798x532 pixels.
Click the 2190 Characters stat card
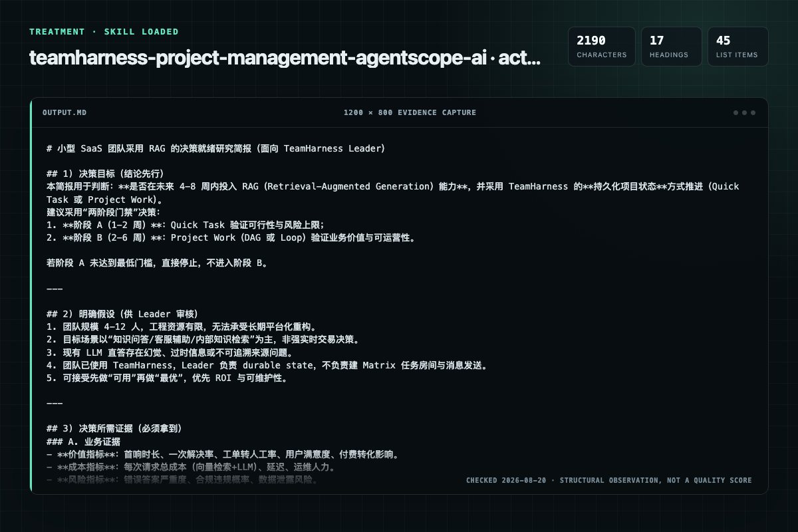pyautogui.click(x=602, y=47)
